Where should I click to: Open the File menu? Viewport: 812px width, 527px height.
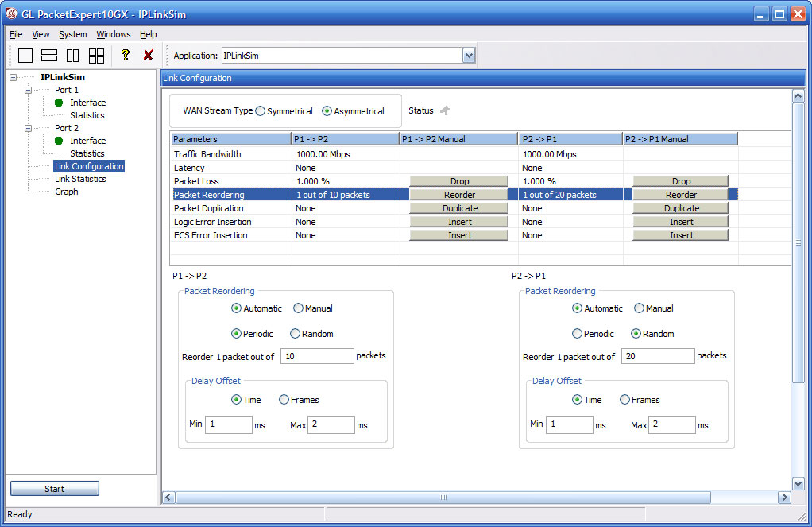(16, 34)
